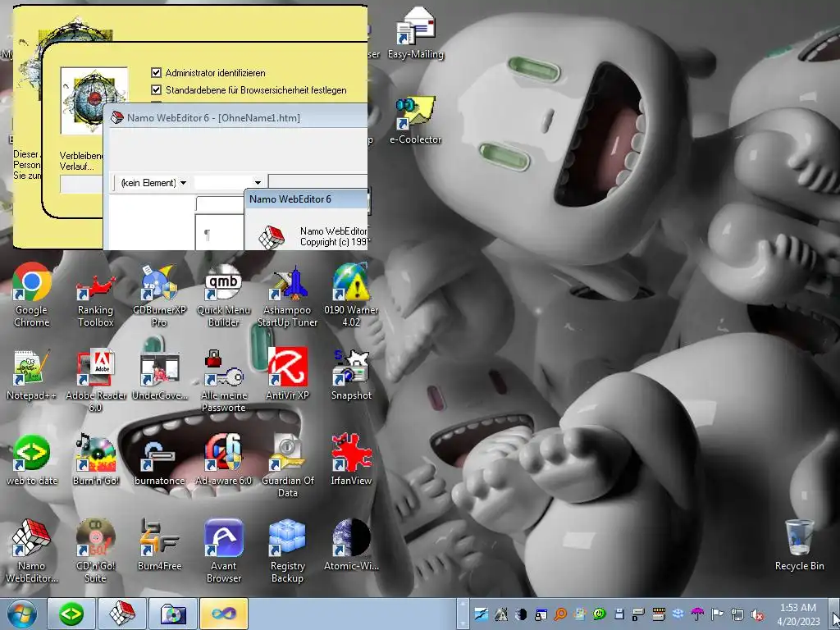Click the muted volume tray icon
840x630 pixels.
point(757,614)
